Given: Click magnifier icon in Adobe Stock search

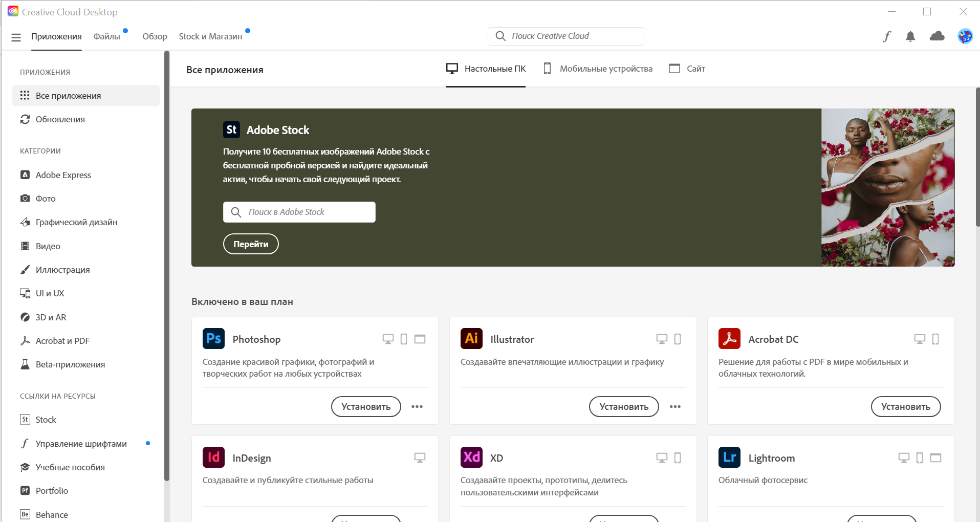Looking at the screenshot, I should click(236, 212).
